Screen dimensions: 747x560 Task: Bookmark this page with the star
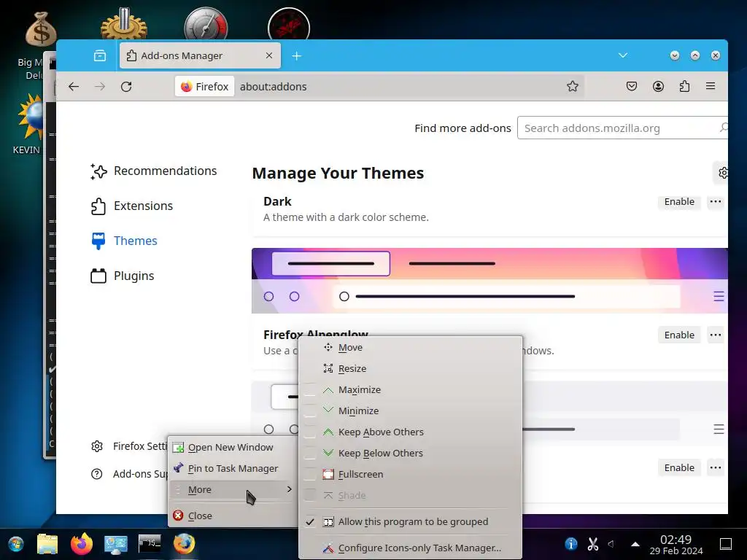(572, 86)
